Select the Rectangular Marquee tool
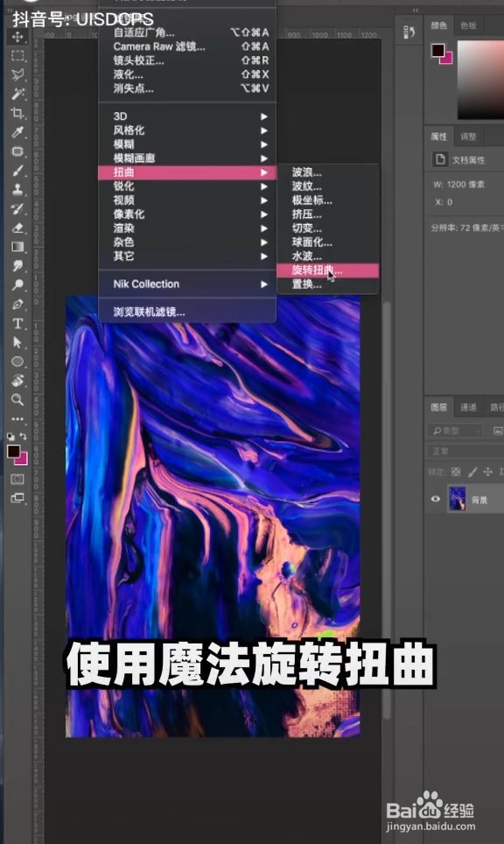 click(x=17, y=55)
